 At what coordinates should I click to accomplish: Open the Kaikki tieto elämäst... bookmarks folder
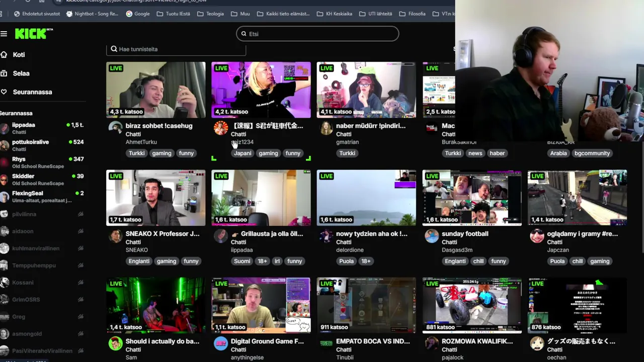pos(283,14)
